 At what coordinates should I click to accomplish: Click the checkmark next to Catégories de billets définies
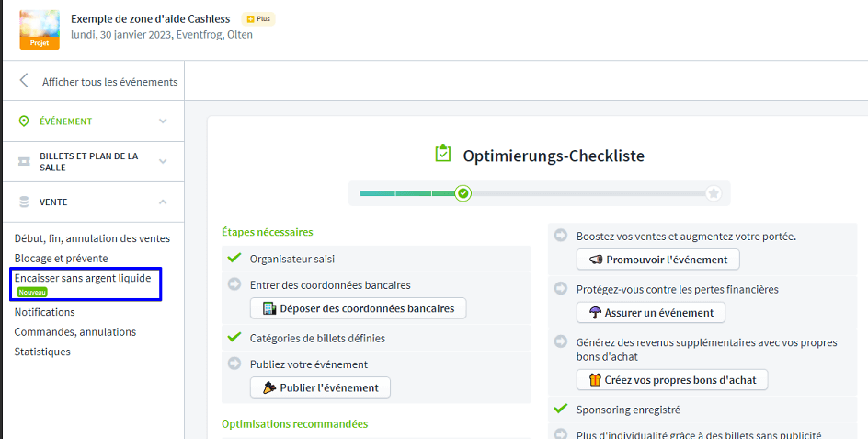[x=234, y=338]
